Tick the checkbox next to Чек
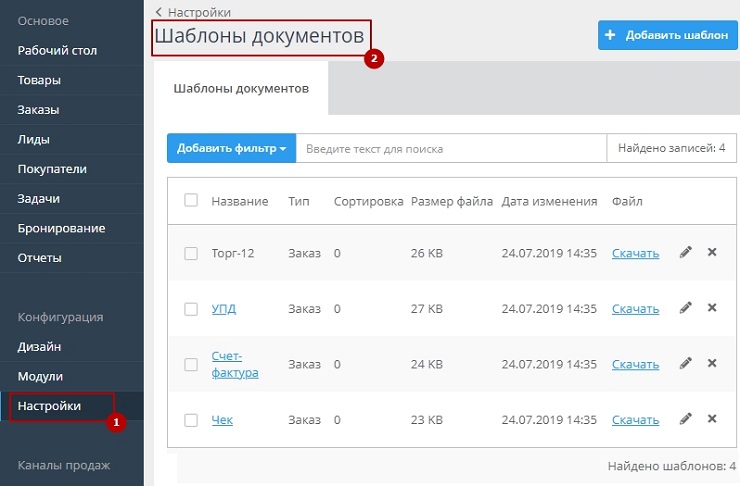This screenshot has width=740, height=486. pos(191,420)
